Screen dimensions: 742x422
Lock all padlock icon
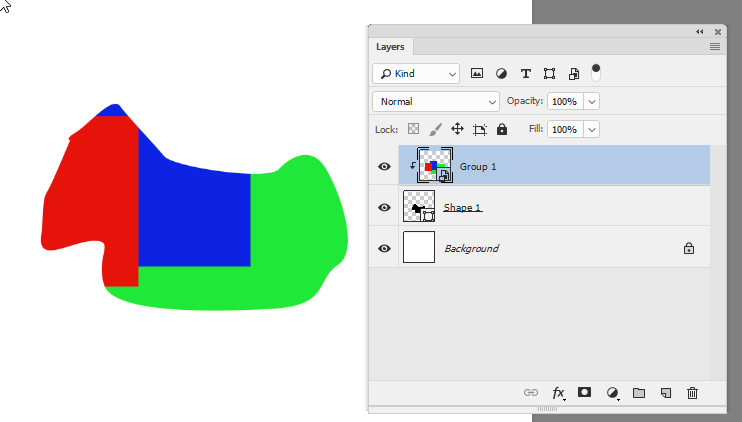(502, 129)
